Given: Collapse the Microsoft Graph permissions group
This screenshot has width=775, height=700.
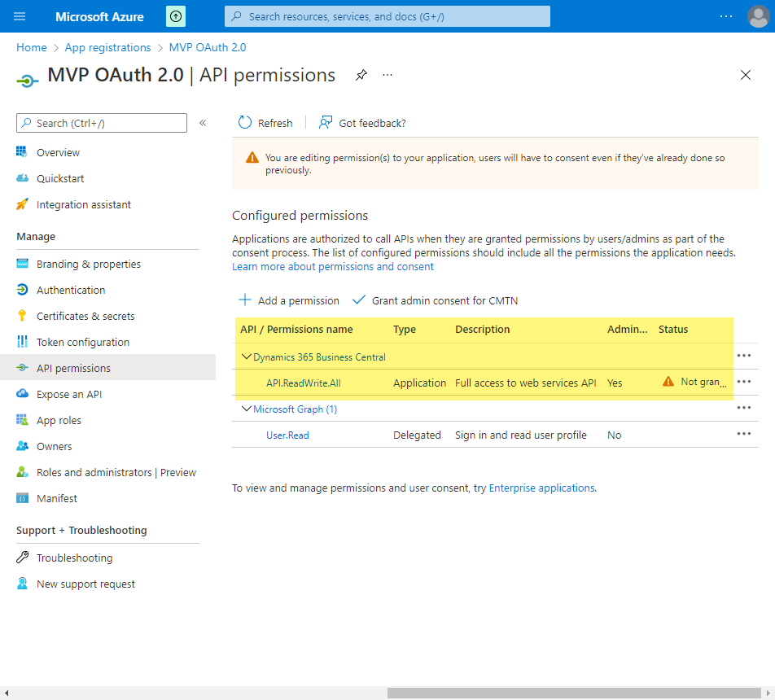Looking at the screenshot, I should [x=246, y=409].
